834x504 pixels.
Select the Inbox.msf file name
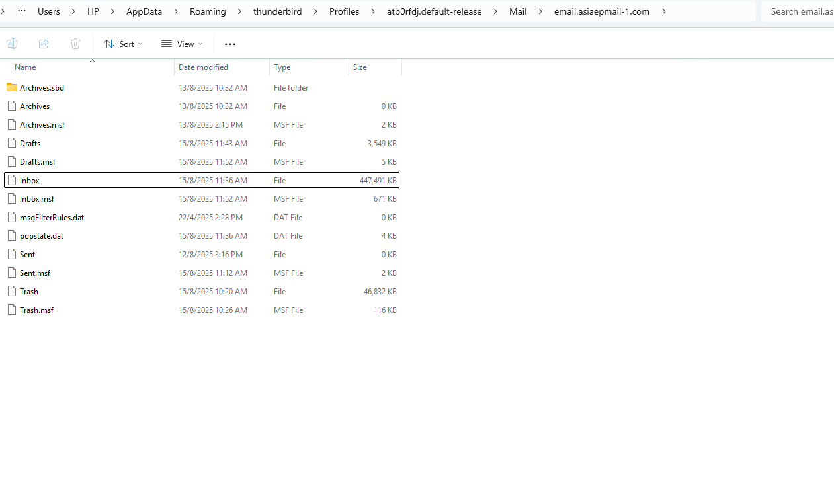pyautogui.click(x=37, y=198)
